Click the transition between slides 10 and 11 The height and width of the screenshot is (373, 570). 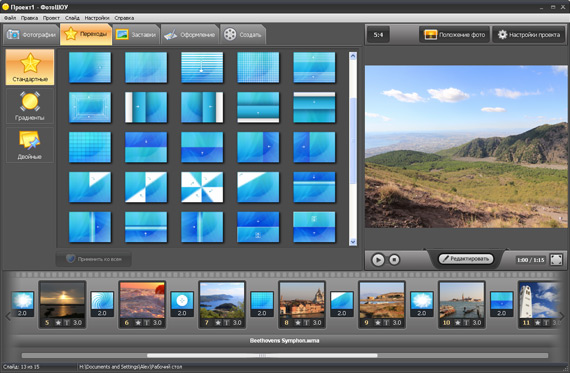tap(502, 304)
